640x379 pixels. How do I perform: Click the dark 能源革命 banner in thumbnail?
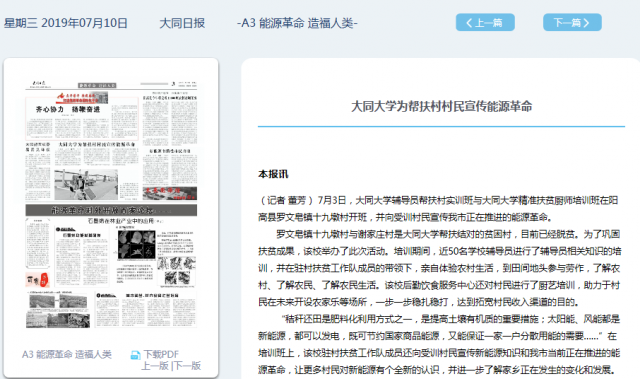(x=111, y=210)
